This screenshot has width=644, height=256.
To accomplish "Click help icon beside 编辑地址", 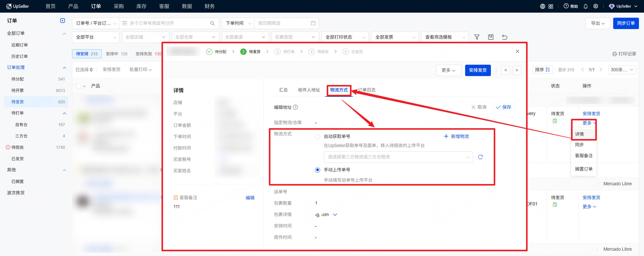I will click(x=295, y=107).
